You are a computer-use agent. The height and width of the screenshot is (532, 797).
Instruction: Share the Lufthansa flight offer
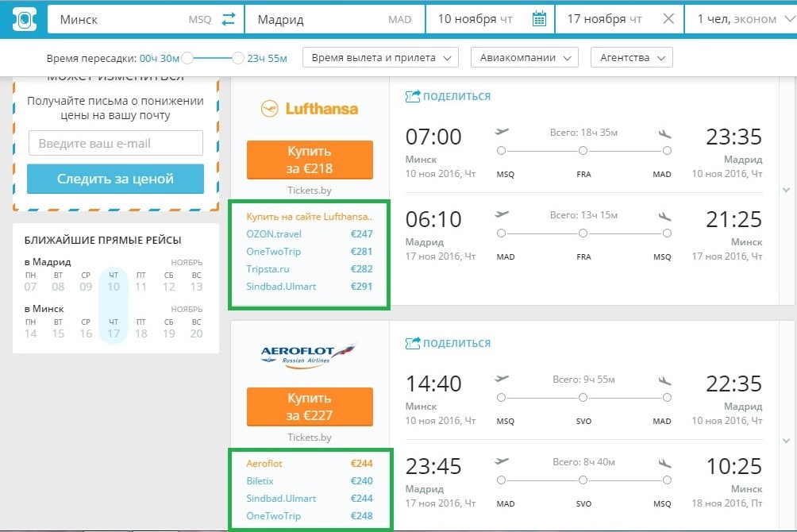pyautogui.click(x=448, y=96)
